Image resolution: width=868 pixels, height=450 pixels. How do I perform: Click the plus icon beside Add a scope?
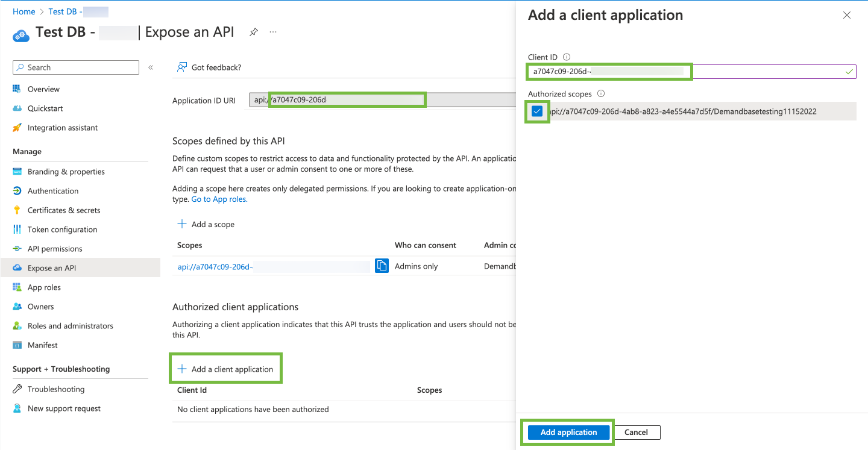tap(181, 224)
